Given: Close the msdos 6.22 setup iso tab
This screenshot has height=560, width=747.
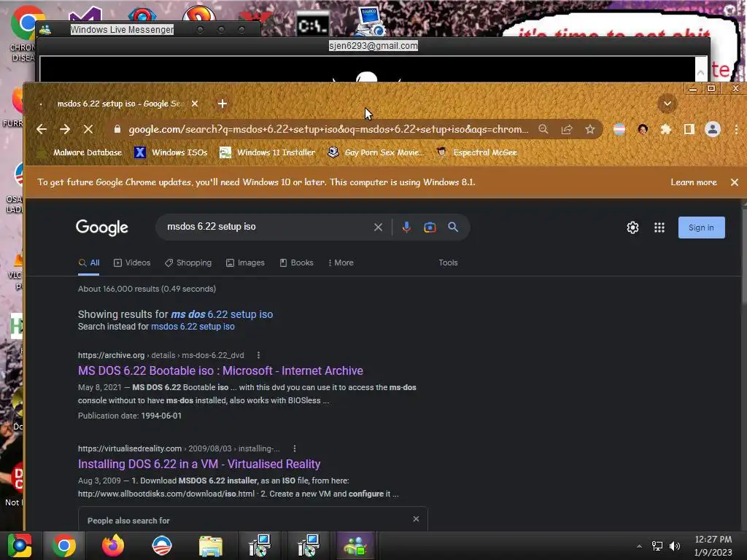Looking at the screenshot, I should 194,104.
